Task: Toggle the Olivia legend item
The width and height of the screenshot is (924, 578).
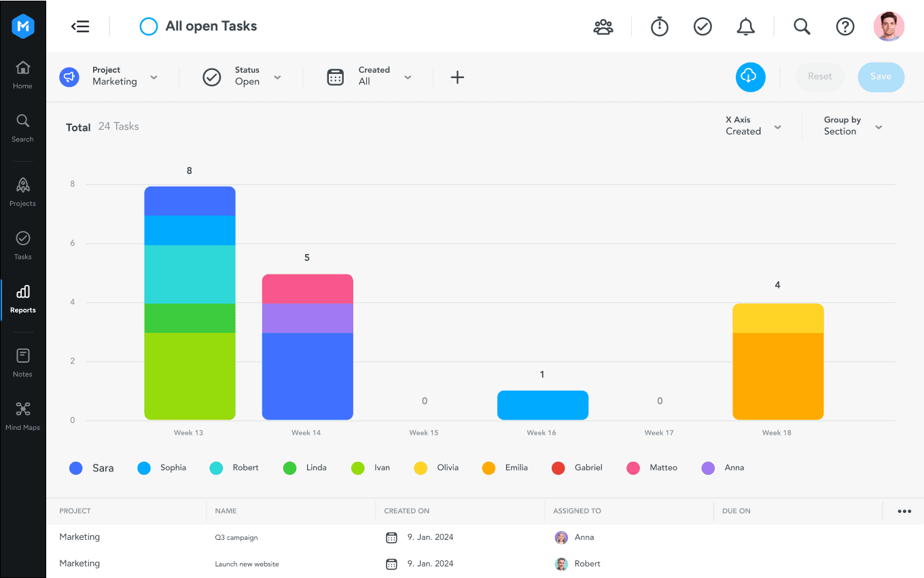Action: click(436, 468)
